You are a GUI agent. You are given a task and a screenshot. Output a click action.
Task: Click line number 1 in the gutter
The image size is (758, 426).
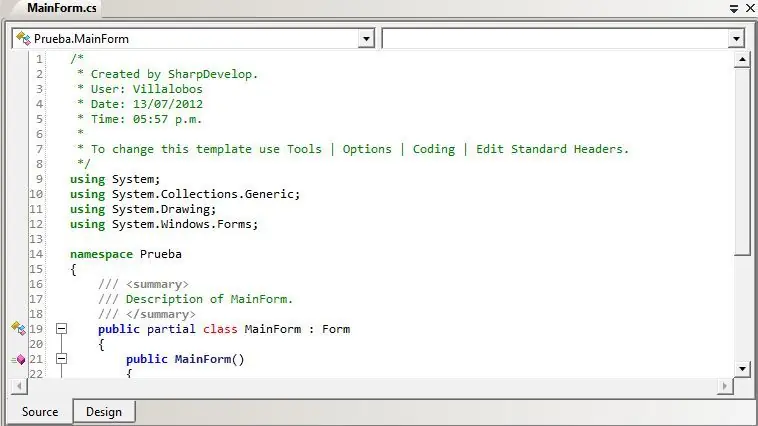(x=39, y=59)
